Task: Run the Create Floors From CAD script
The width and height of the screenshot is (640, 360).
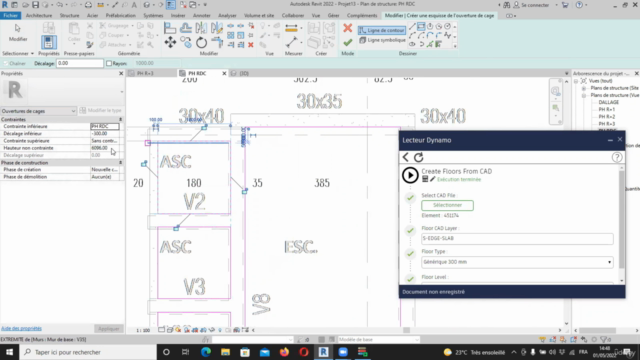Action: [x=410, y=175]
